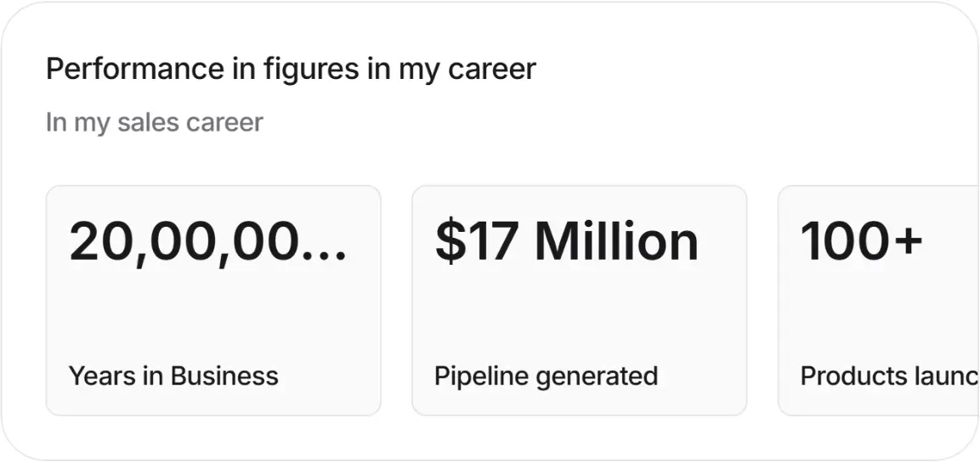Screen dimensions: 980x462
Task: Select the 'Years in Business' label
Action: tap(173, 376)
